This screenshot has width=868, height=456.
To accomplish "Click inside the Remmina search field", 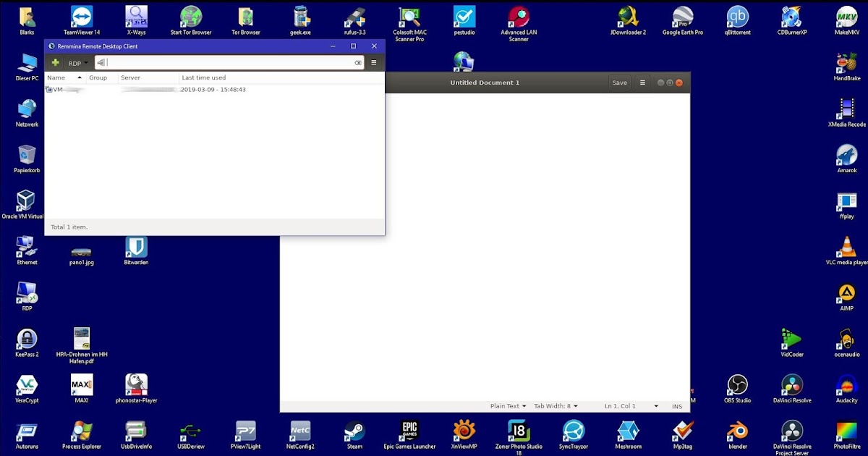I will pos(224,62).
